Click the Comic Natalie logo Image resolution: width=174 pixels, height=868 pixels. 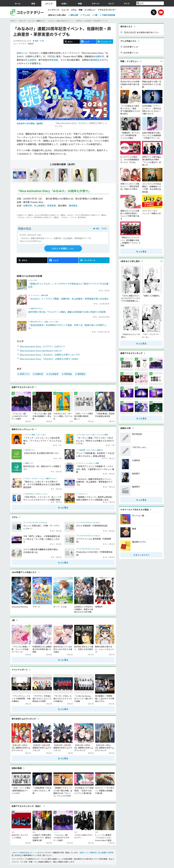pos(27,12)
